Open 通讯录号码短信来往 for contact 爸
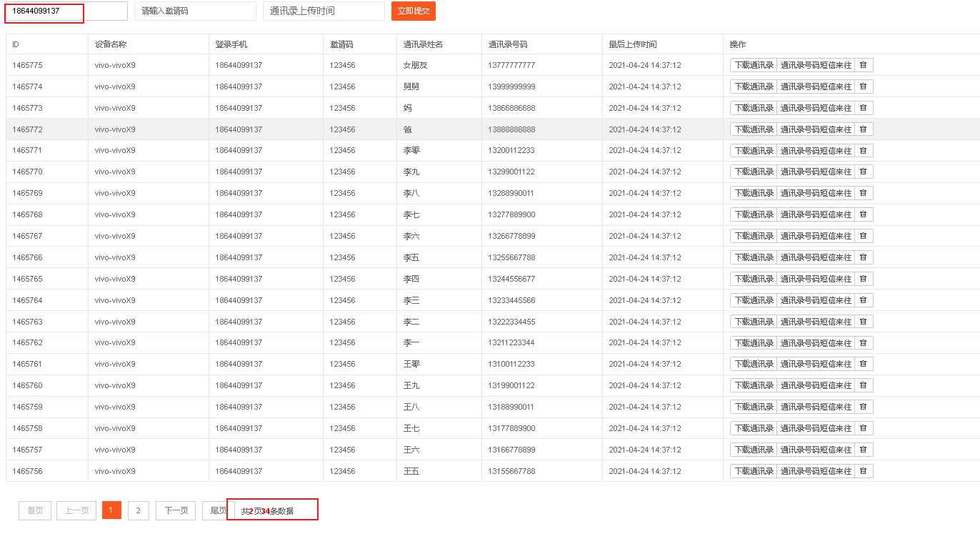 pyautogui.click(x=816, y=129)
